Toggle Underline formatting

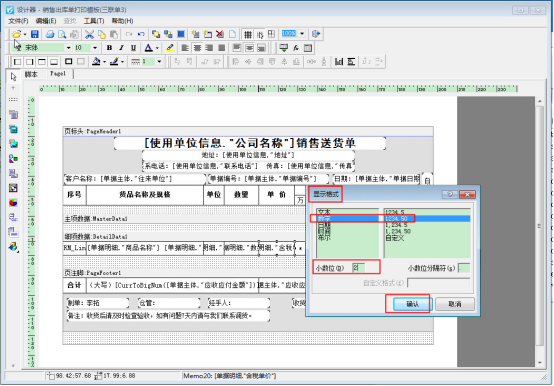coord(133,48)
